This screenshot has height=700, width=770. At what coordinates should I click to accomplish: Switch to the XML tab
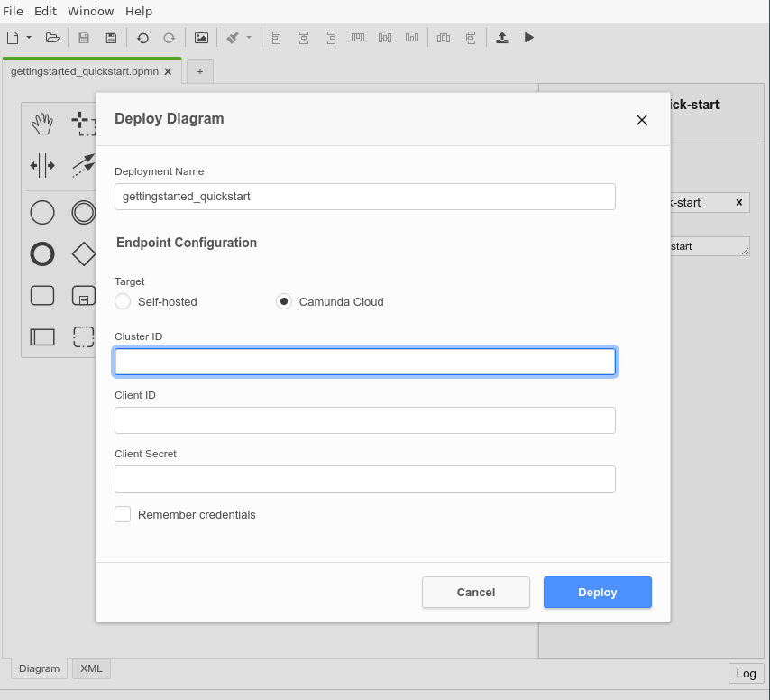click(91, 668)
